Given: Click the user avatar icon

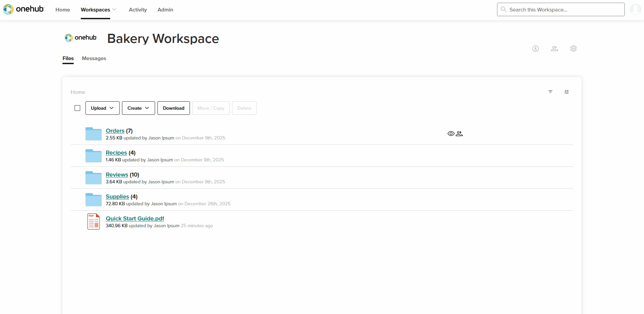Looking at the screenshot, I should pyautogui.click(x=636, y=9).
